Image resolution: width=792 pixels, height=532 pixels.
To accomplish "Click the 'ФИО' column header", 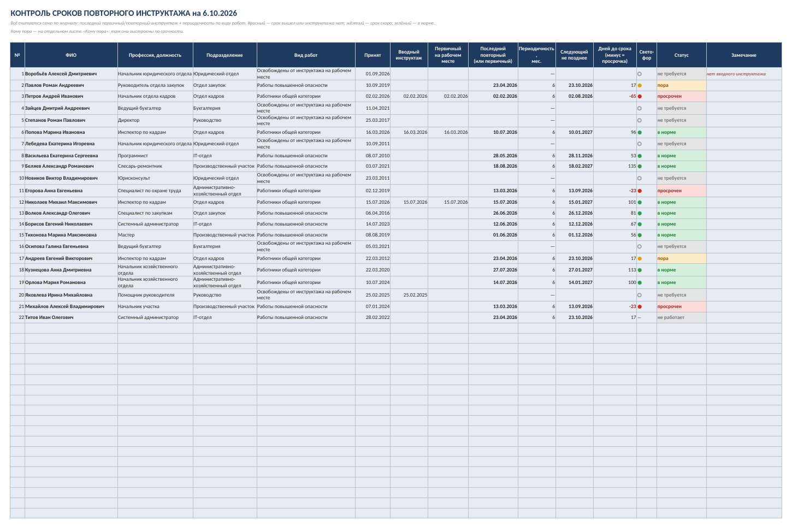I will coord(71,55).
